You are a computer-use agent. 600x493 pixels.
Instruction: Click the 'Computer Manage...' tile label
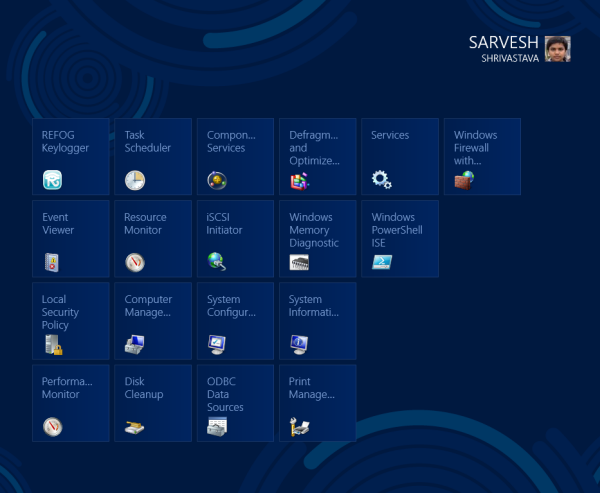148,306
